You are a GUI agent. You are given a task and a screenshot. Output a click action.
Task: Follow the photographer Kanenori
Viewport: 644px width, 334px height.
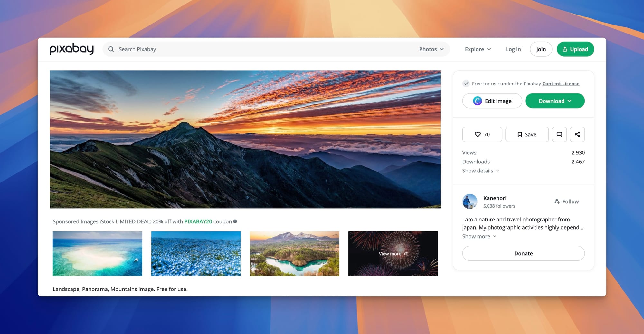[x=566, y=201]
